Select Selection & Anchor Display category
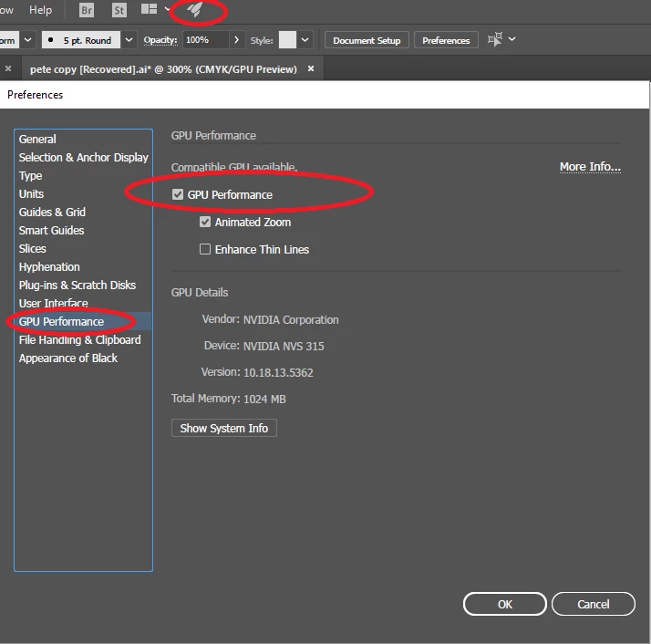This screenshot has height=644, width=651. click(x=84, y=158)
